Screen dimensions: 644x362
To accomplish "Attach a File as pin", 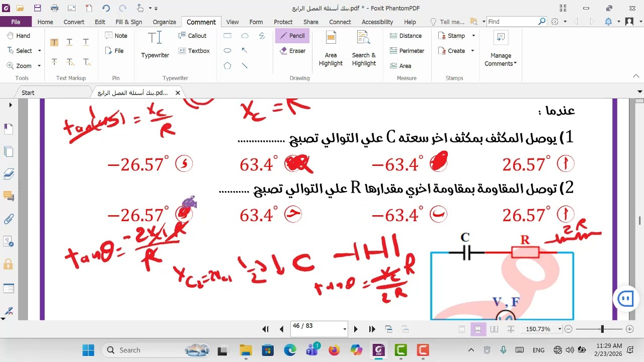I will (114, 51).
